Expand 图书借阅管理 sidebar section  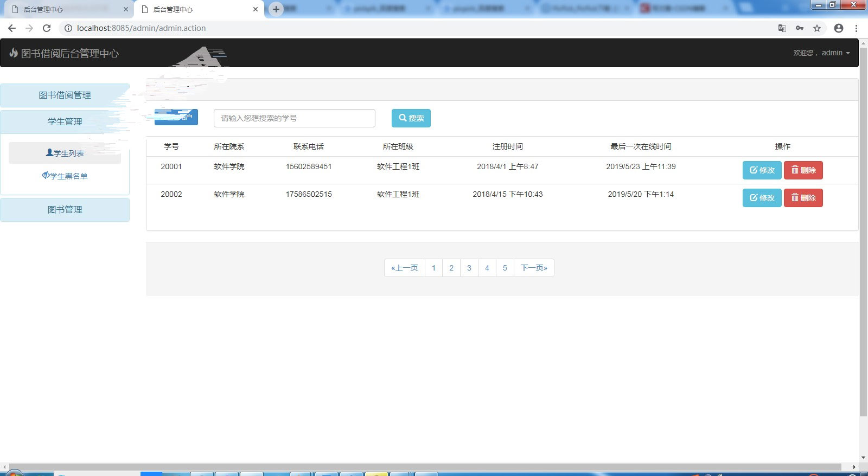coord(65,95)
